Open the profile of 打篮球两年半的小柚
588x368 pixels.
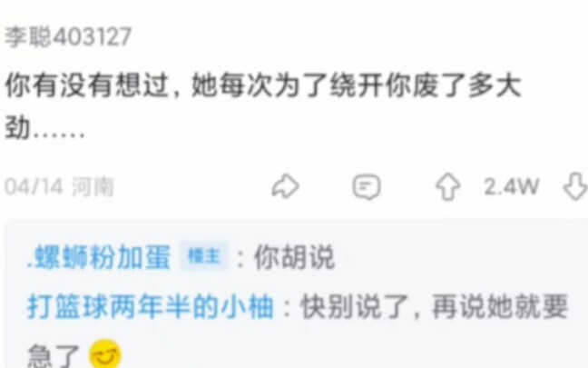coord(151,307)
